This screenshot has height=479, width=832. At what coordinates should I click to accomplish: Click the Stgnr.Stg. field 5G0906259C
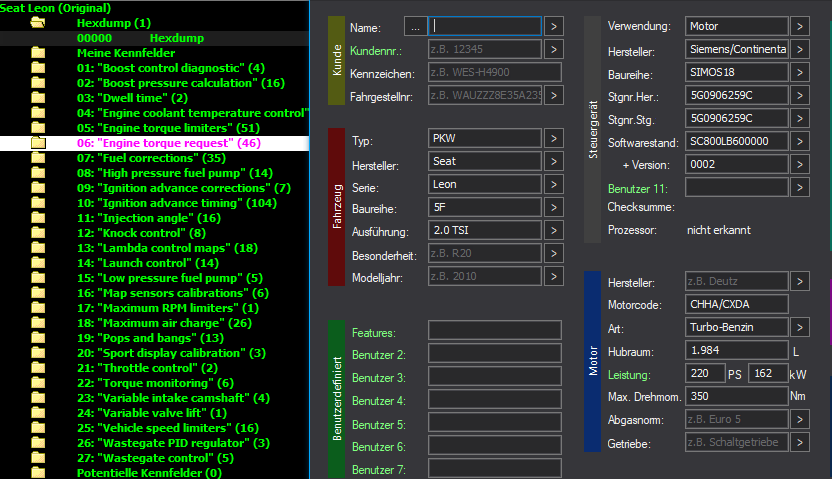(x=736, y=118)
